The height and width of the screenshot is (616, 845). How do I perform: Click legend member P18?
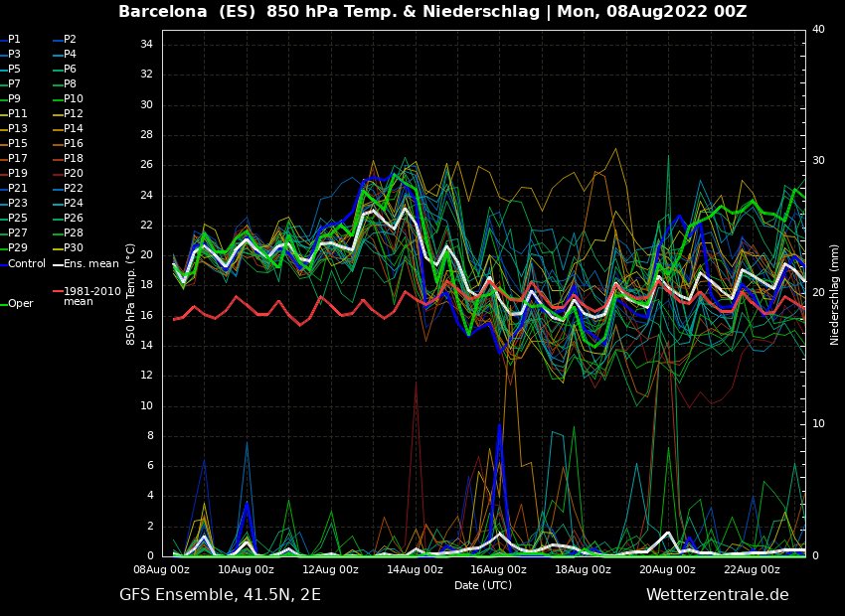(69, 158)
